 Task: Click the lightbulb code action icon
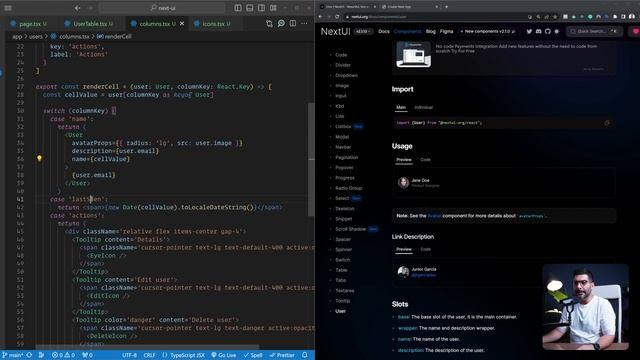(40, 158)
